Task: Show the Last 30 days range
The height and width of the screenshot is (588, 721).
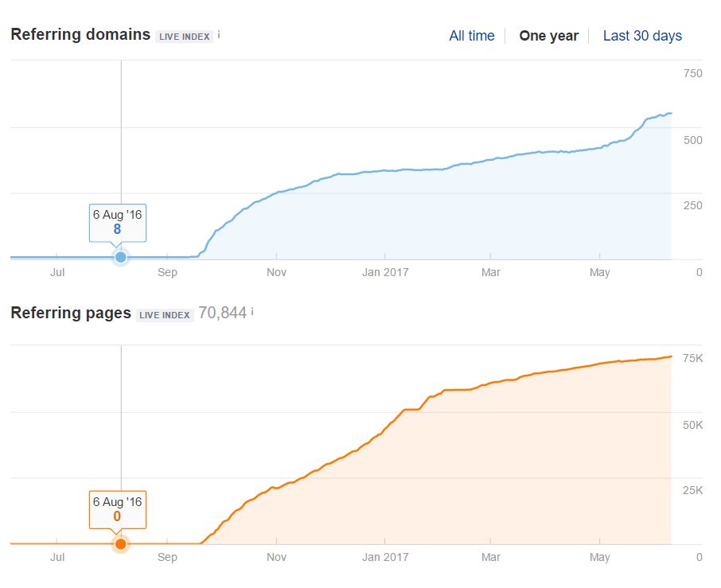Action: (x=642, y=36)
